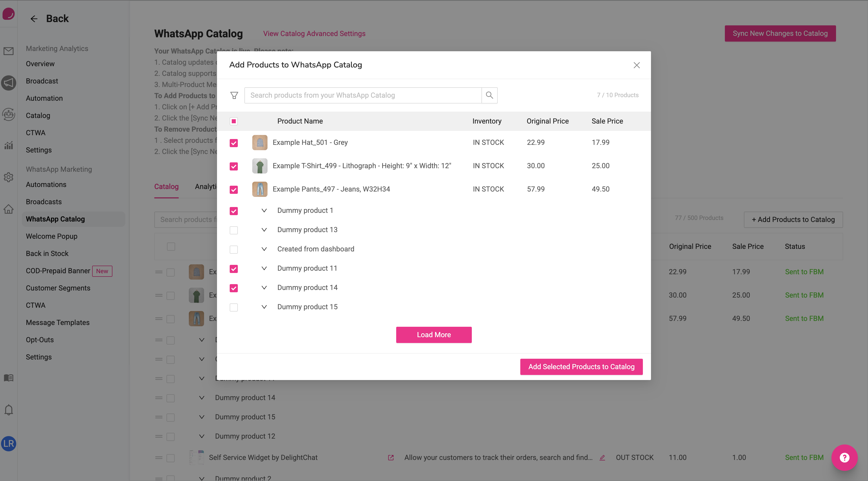Expand Dummy product 1 variants
This screenshot has height=481, width=868.
tap(264, 211)
